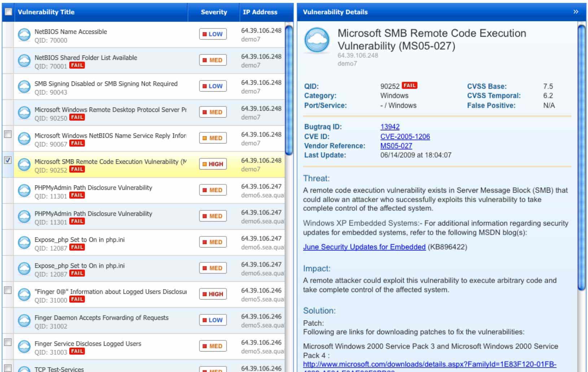Click HIGH severity badge on Finger 0@ row

click(213, 294)
